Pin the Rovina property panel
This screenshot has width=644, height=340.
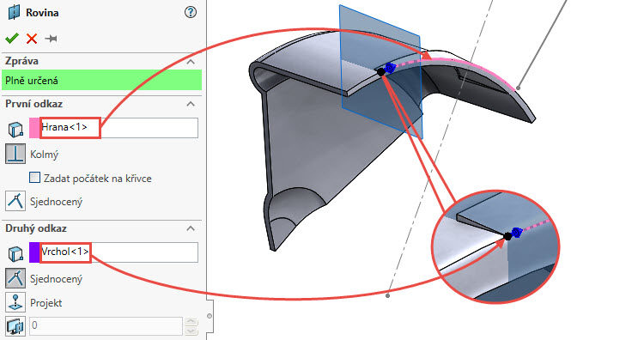point(52,39)
